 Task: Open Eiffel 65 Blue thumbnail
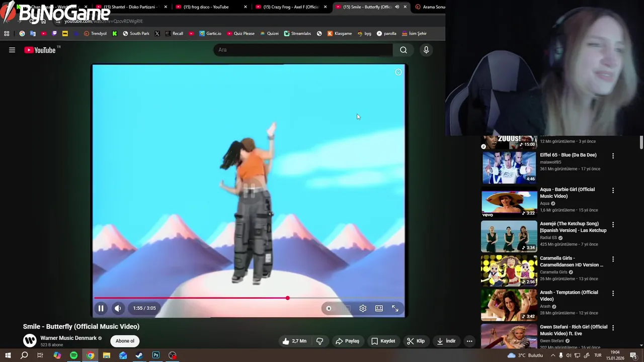click(509, 167)
